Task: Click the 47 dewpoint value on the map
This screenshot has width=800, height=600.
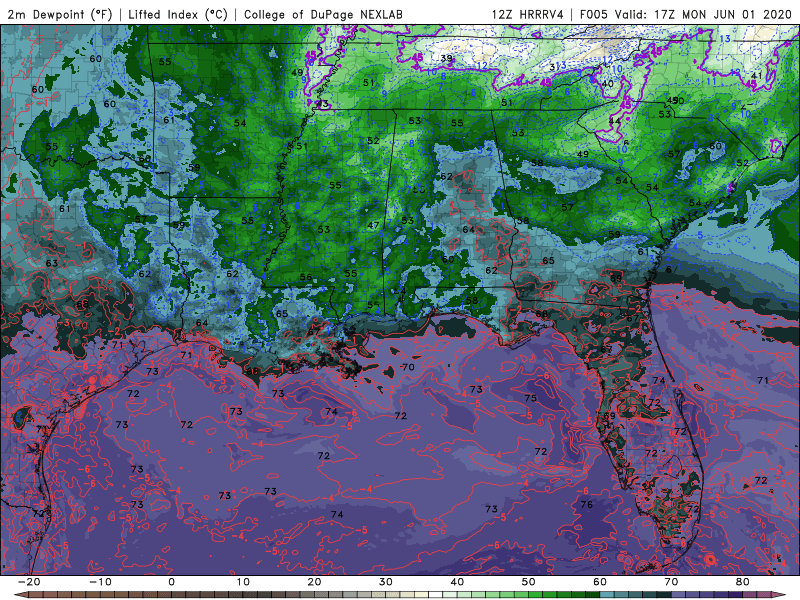Action: coord(373,225)
